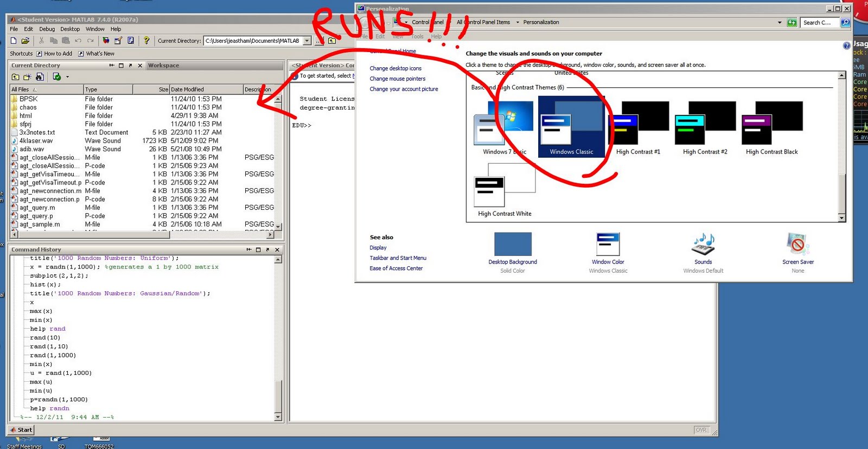Click the browse for folder ellipsis button
The width and height of the screenshot is (868, 449).
coord(320,41)
